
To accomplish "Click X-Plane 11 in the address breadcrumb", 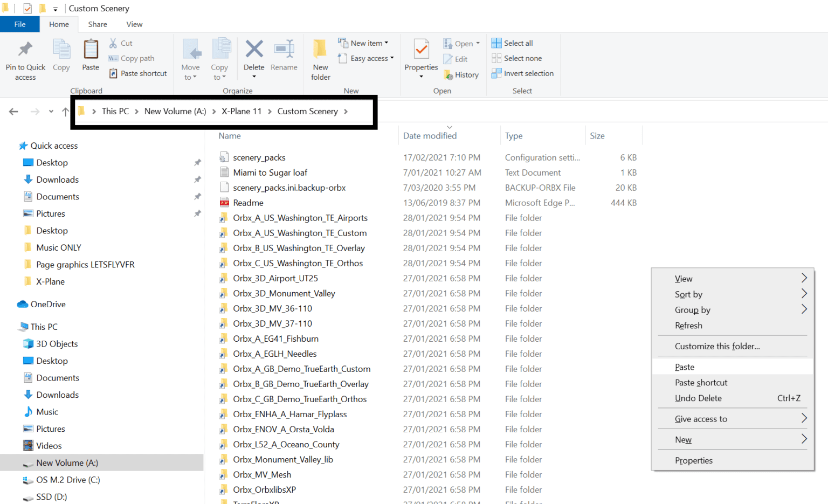I will tap(241, 111).
